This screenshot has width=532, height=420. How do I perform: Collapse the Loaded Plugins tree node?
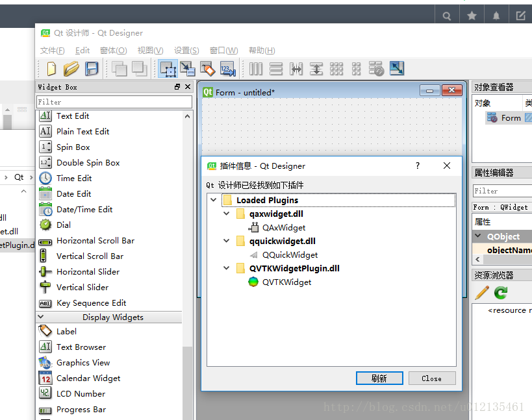pos(214,200)
